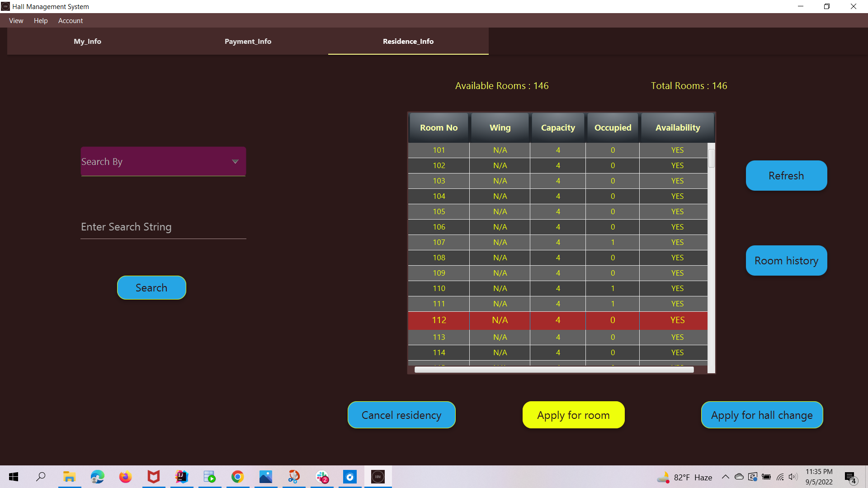This screenshot has width=868, height=488.
Task: Open File Explorer from the taskbar
Action: (69, 477)
